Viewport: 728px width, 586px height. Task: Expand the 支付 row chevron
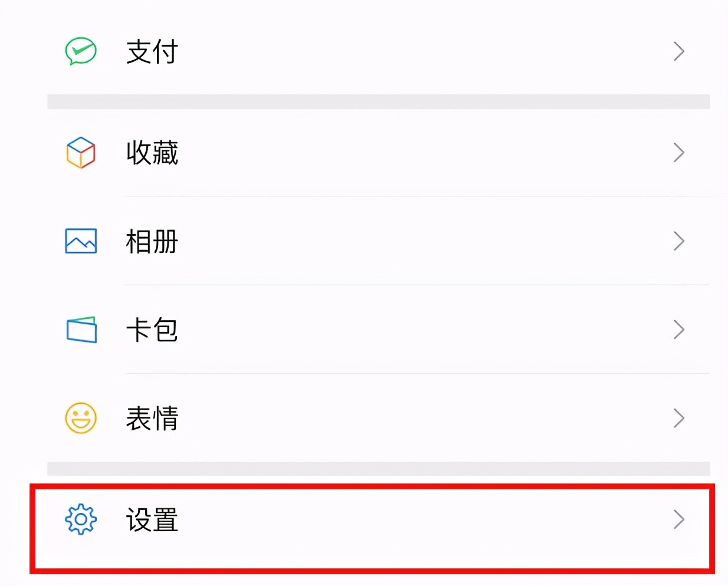(x=679, y=51)
